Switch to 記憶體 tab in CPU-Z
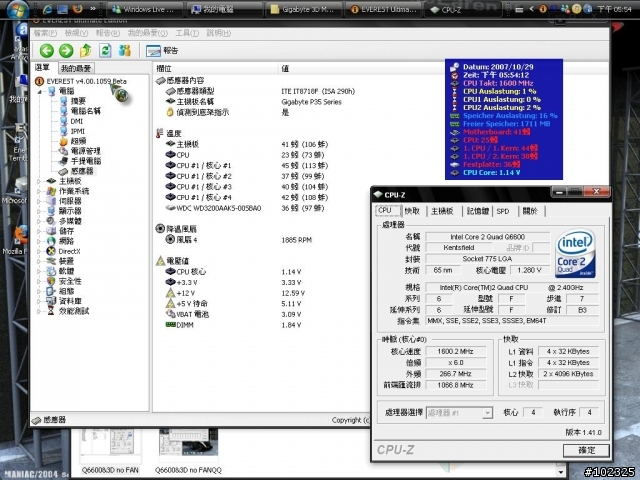 478,211
